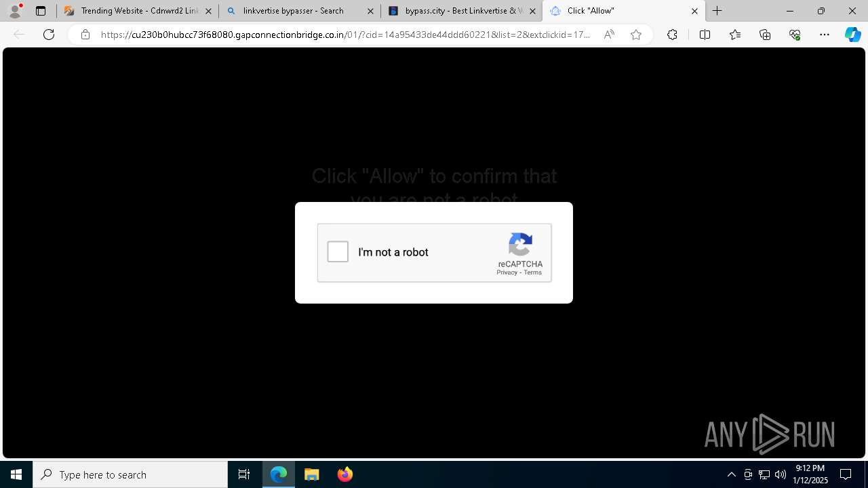Close the Edge browser window

[852, 11]
